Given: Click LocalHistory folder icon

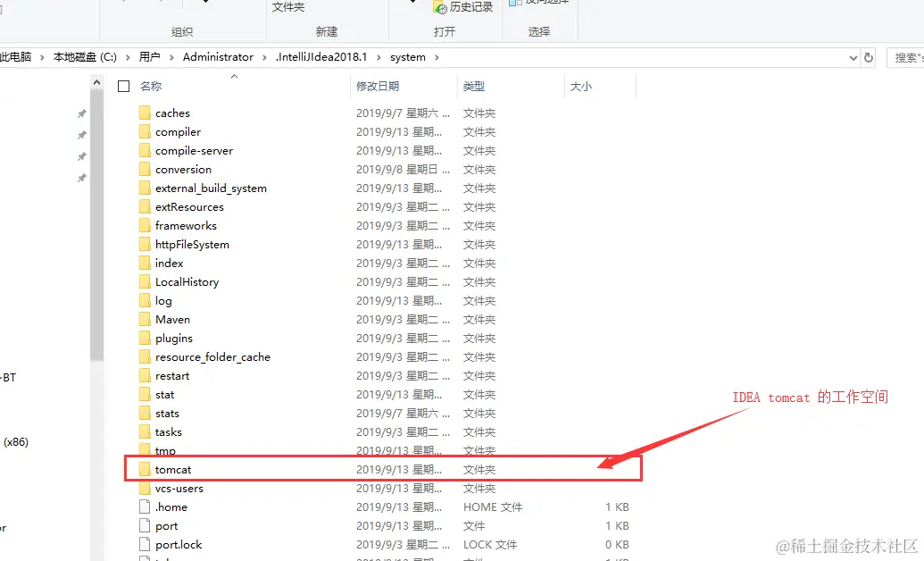Looking at the screenshot, I should [145, 282].
